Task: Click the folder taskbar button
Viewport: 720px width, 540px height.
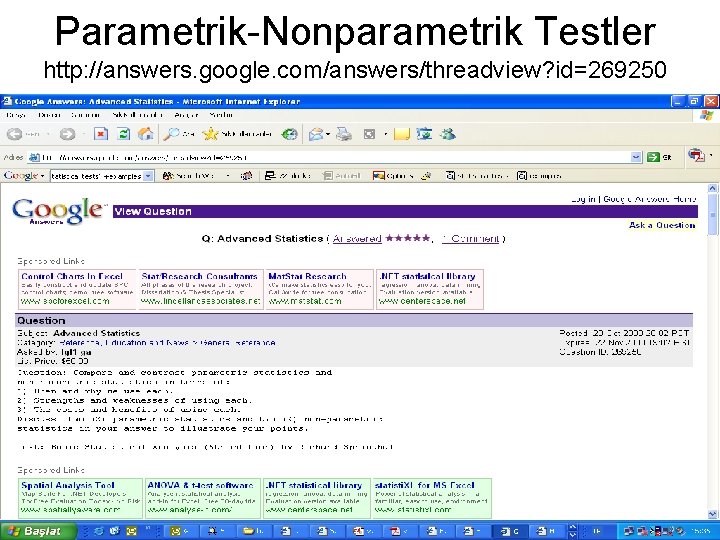Action: point(253,531)
